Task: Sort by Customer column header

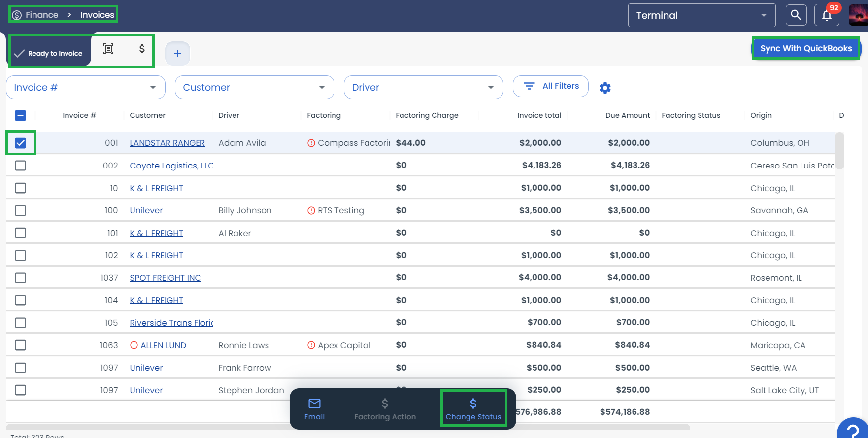Action: (x=147, y=115)
